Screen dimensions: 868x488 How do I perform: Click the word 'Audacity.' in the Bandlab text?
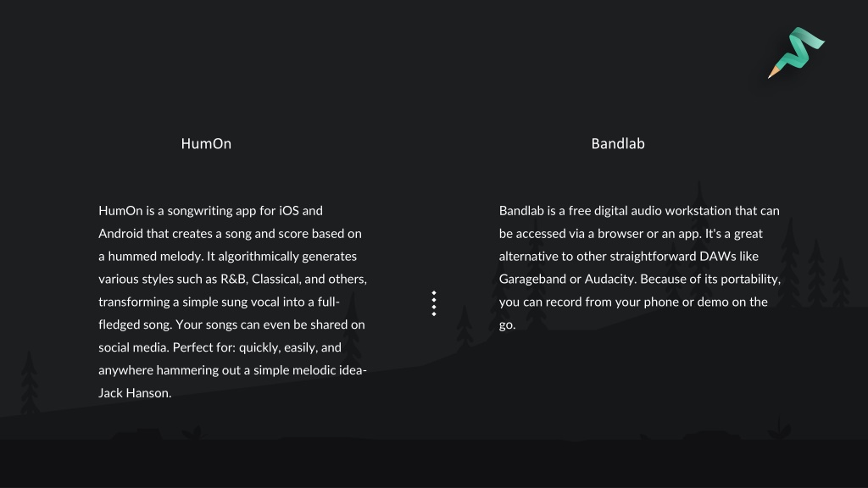point(610,279)
